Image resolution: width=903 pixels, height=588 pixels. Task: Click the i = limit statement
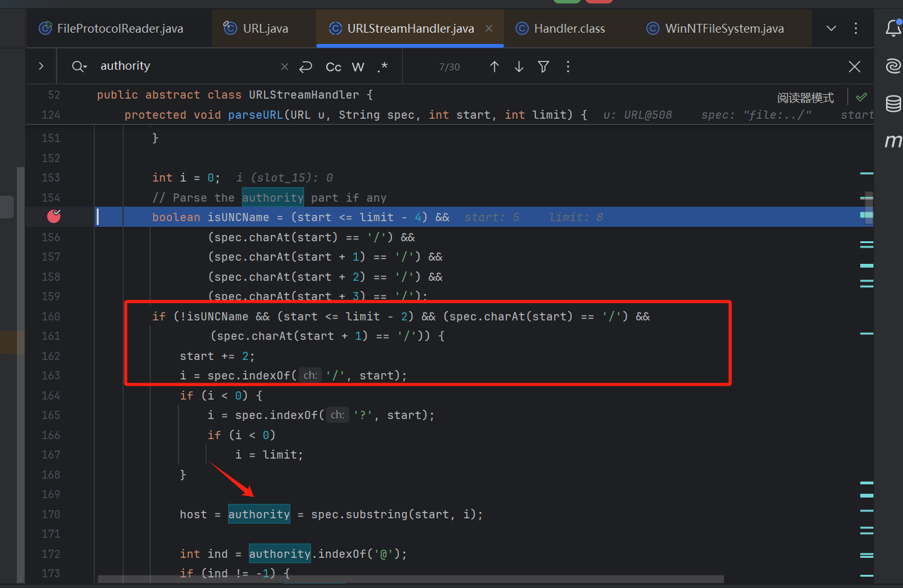pyautogui.click(x=269, y=455)
